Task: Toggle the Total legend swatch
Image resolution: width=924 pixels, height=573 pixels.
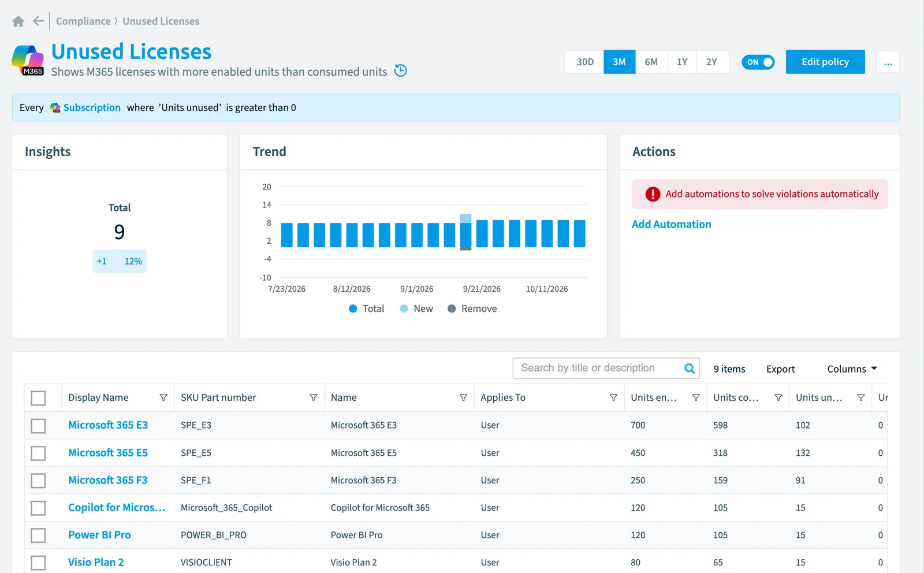Action: point(353,309)
